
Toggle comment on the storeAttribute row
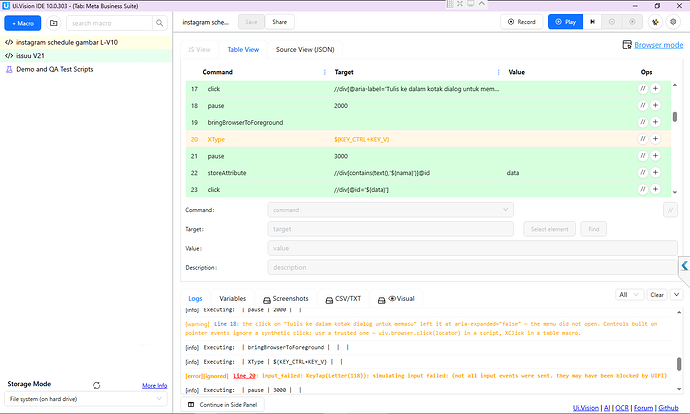pyautogui.click(x=643, y=172)
